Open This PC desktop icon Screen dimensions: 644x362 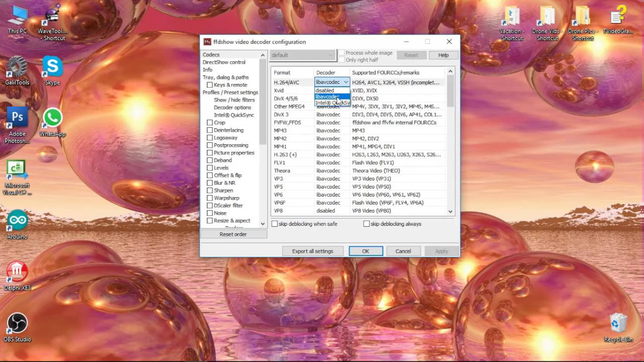17,20
